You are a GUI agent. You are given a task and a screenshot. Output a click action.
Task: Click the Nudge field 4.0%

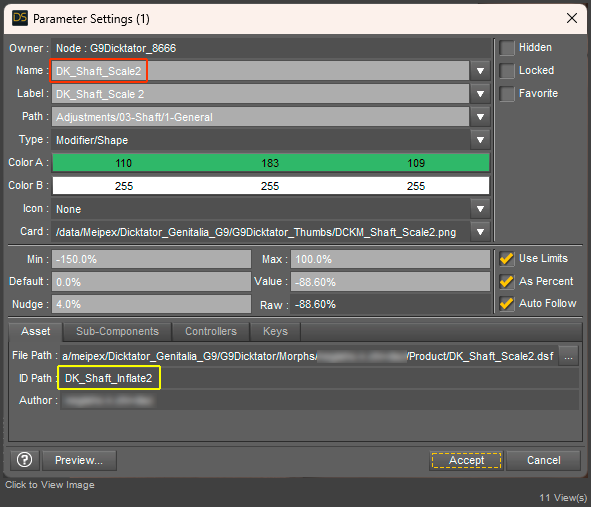coord(151,304)
